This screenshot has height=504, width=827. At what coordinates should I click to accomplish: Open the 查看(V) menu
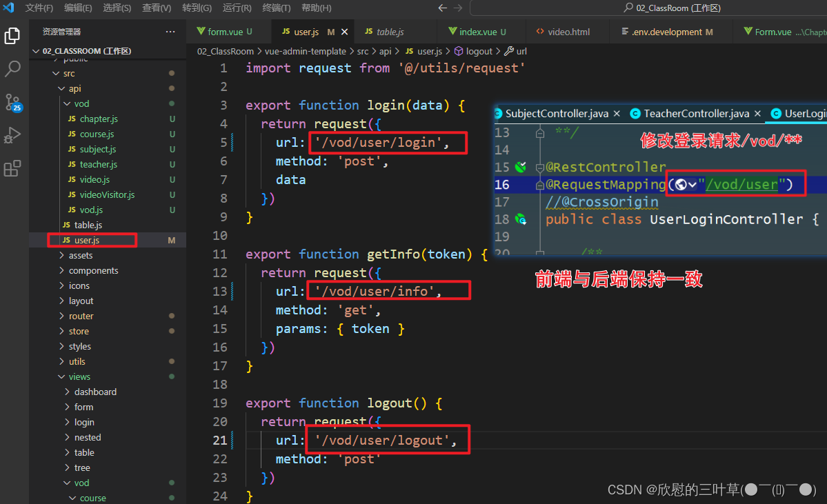point(157,8)
